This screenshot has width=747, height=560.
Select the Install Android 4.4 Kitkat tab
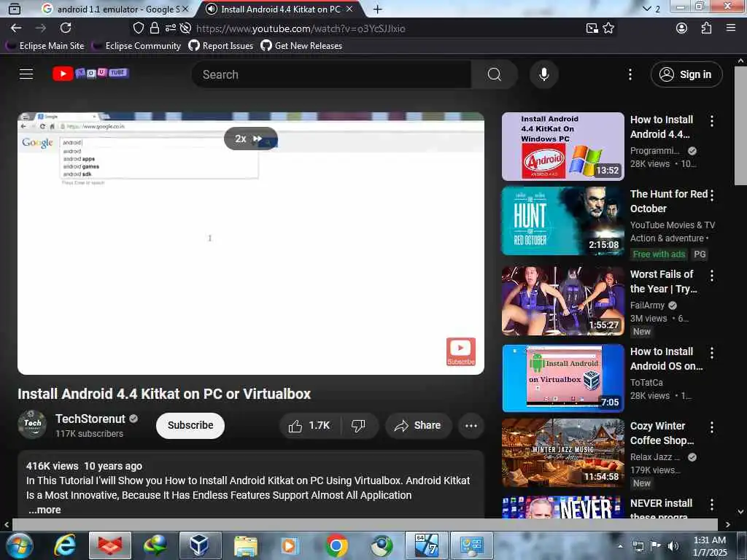point(281,9)
